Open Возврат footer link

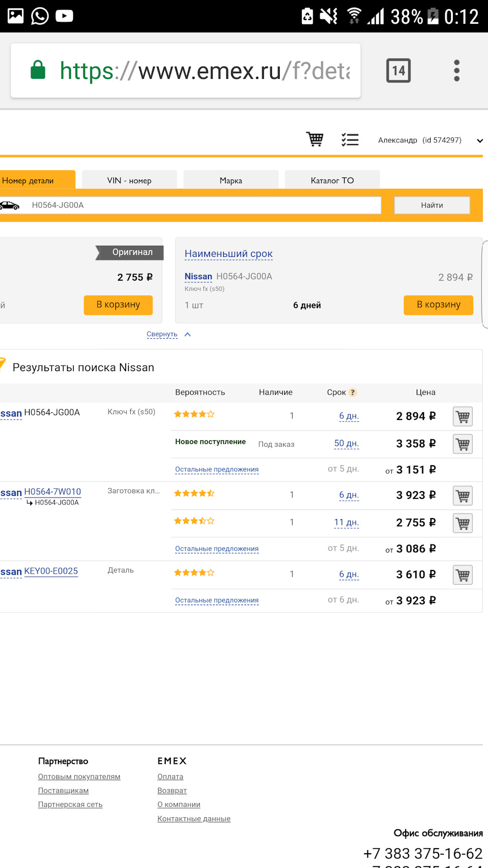(172, 791)
